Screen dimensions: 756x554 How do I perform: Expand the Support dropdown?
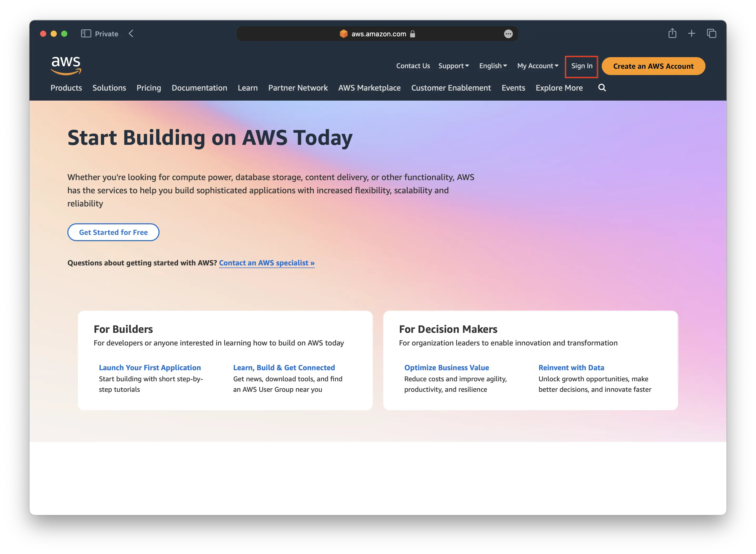454,66
